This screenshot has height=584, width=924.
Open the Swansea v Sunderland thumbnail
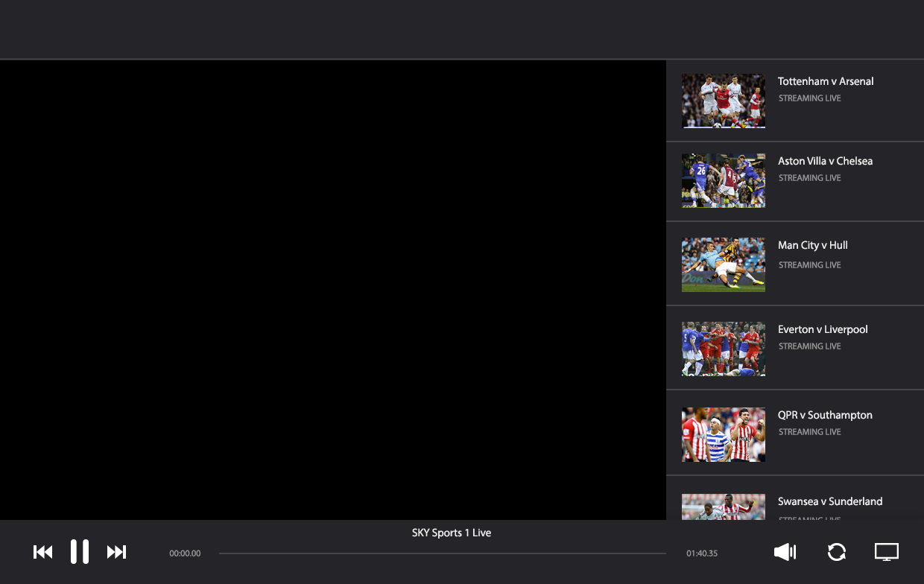(x=724, y=507)
